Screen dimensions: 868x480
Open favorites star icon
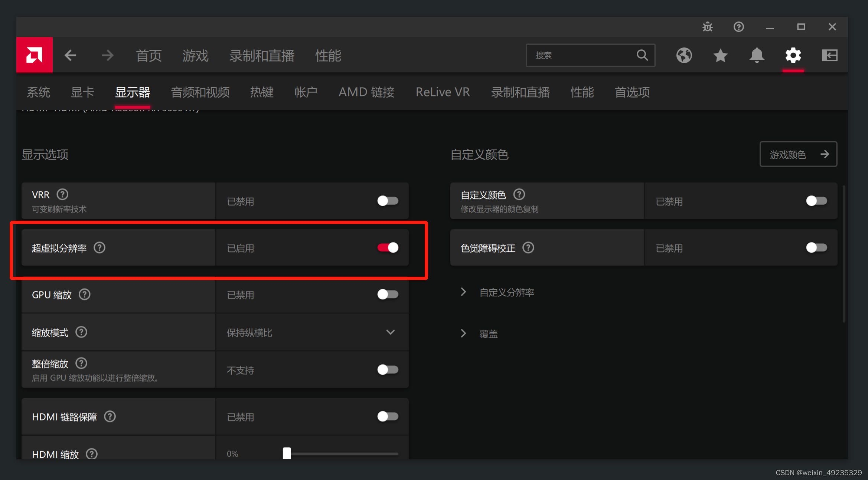(720, 56)
